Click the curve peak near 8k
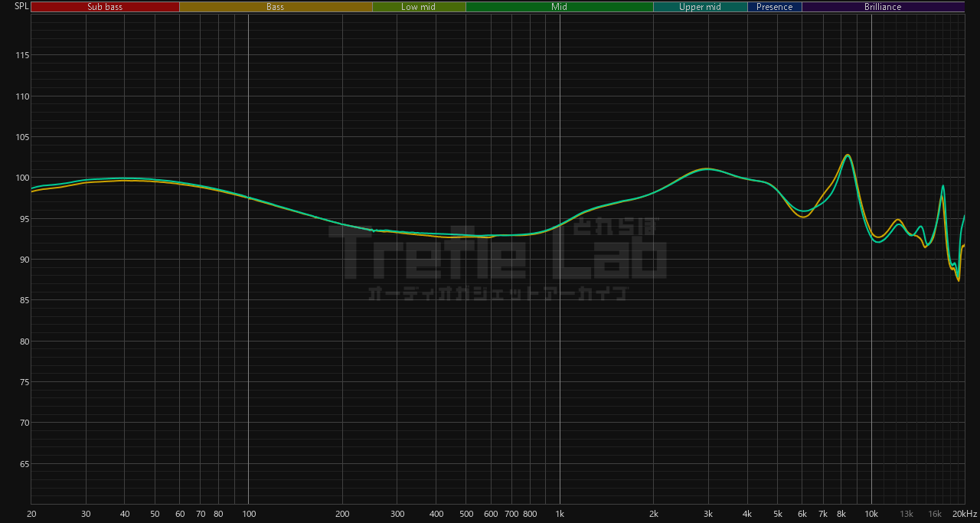 click(x=847, y=155)
